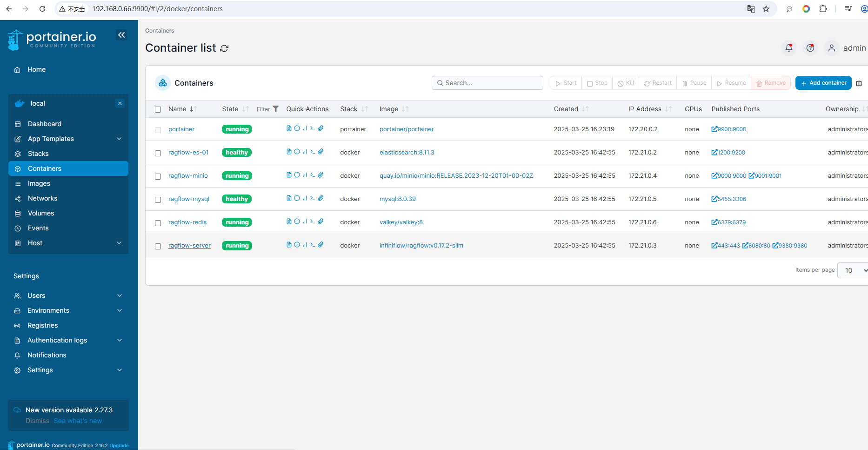Screen dimensions: 868x450
Task: Sort containers by Name column
Action: [x=182, y=109]
